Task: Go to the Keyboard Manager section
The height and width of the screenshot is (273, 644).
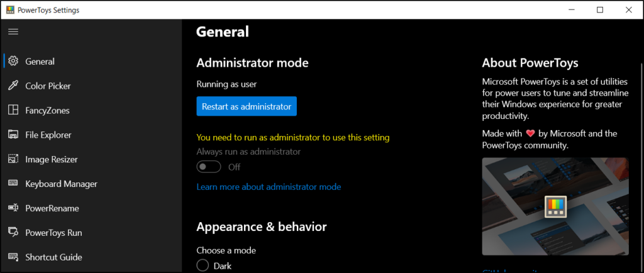Action: (x=61, y=184)
